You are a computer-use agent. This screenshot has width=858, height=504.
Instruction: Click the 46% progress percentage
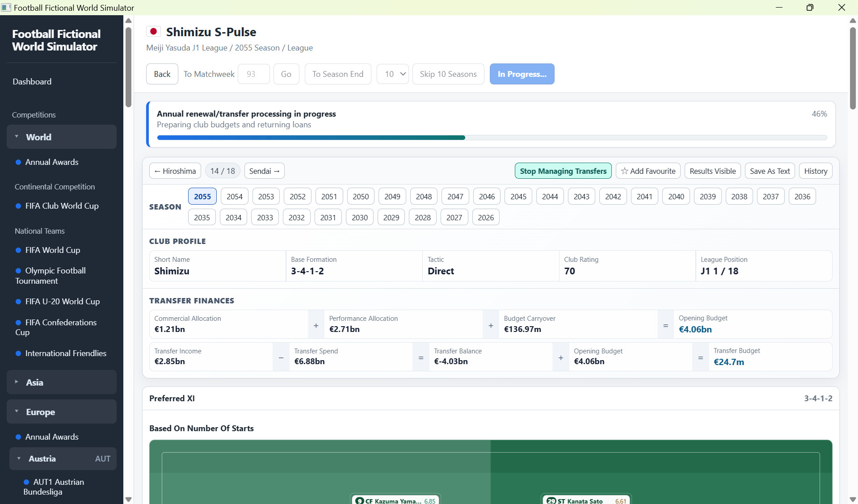[x=819, y=114]
